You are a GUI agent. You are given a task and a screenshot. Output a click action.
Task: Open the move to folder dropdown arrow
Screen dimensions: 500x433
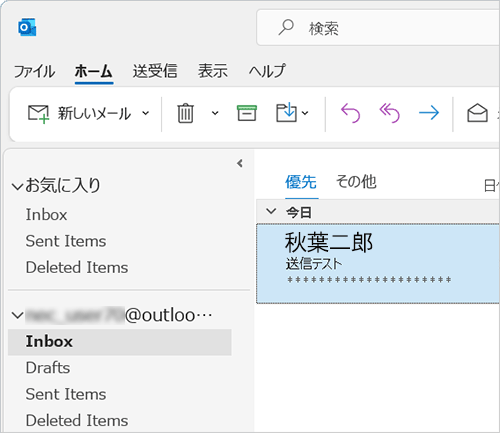pos(305,113)
